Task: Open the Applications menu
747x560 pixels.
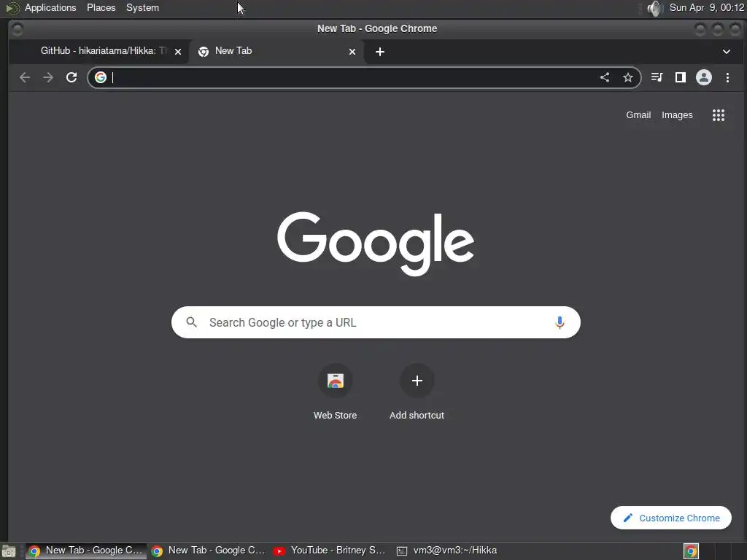Action: tap(50, 7)
